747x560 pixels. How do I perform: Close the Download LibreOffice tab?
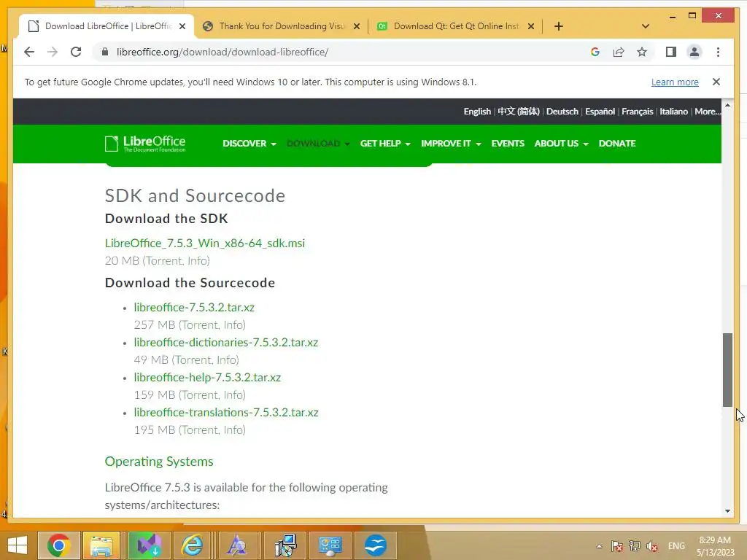pyautogui.click(x=182, y=26)
